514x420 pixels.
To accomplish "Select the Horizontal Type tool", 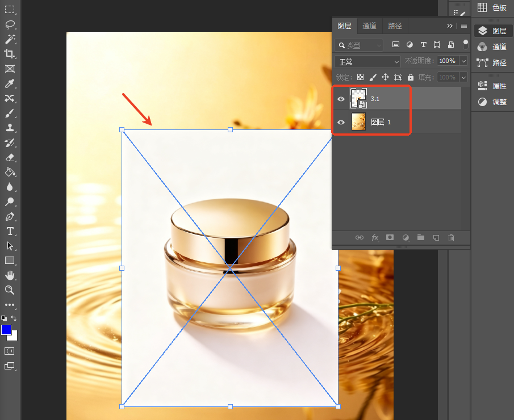I will click(x=10, y=231).
